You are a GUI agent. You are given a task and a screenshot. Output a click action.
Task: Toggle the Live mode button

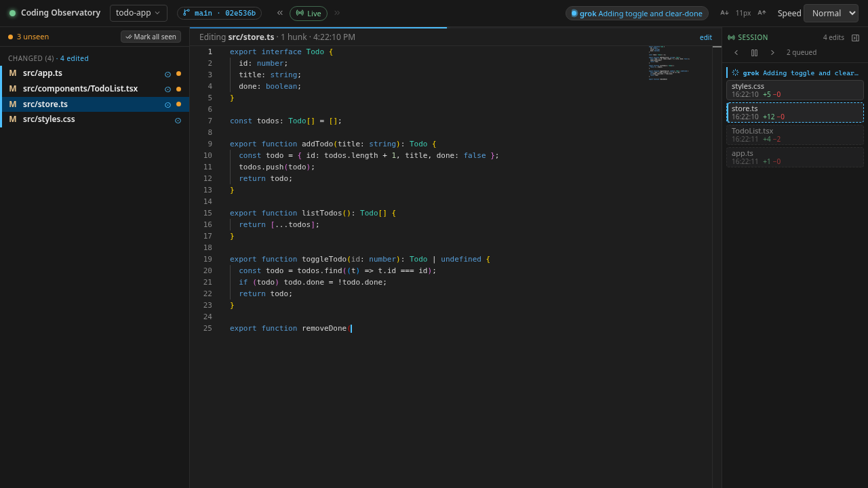coord(309,14)
